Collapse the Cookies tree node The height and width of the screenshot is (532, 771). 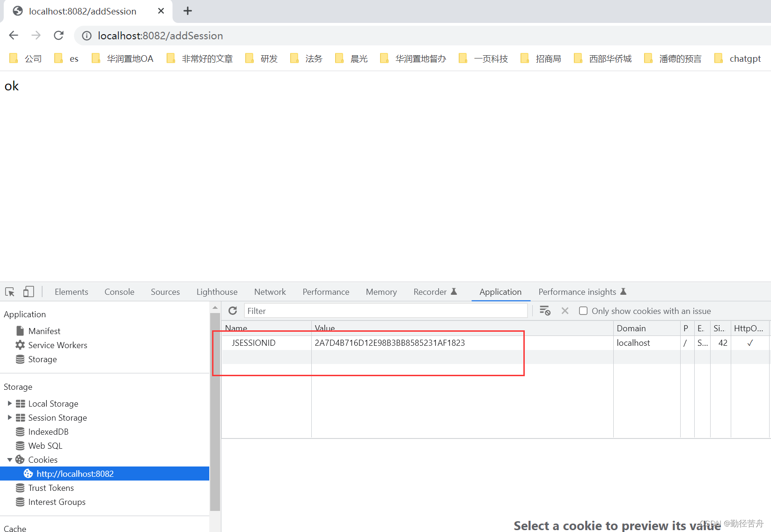(x=9, y=459)
